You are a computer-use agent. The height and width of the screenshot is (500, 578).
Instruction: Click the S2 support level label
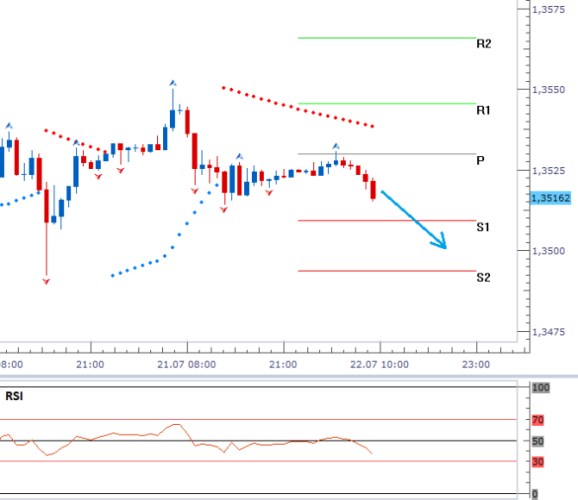tap(483, 277)
